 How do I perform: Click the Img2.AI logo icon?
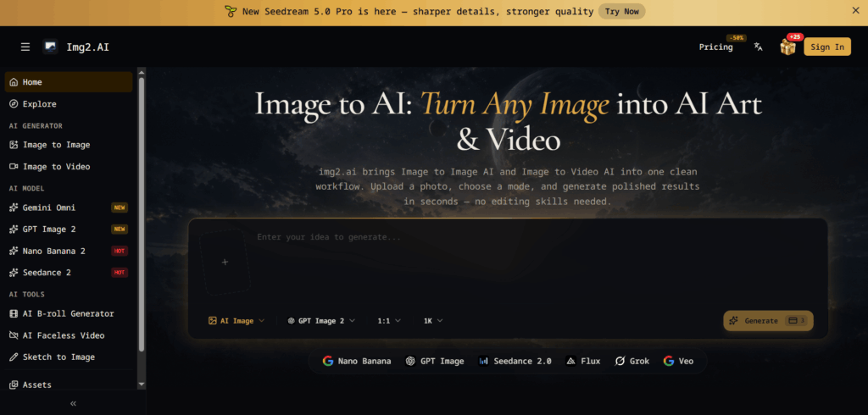[50, 47]
